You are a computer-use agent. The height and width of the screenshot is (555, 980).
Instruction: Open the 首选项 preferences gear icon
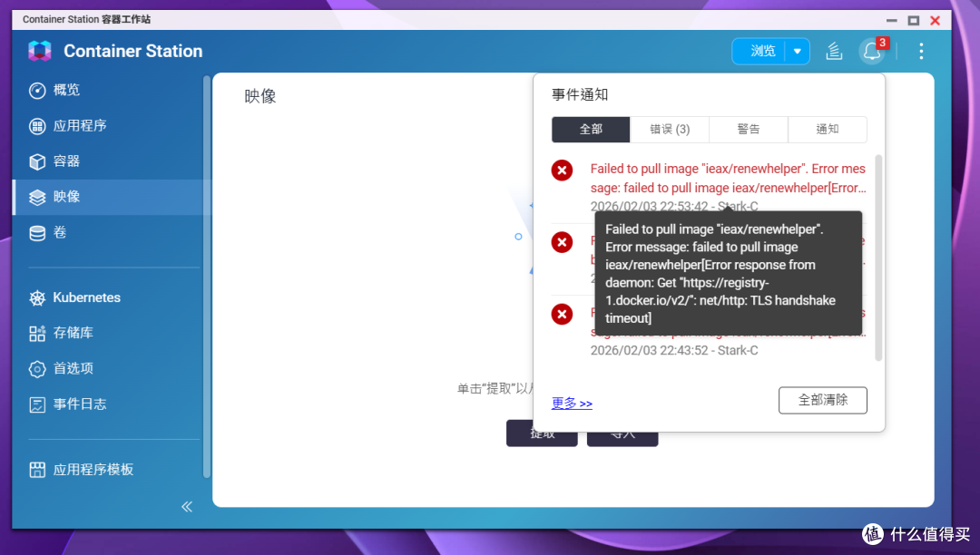37,369
